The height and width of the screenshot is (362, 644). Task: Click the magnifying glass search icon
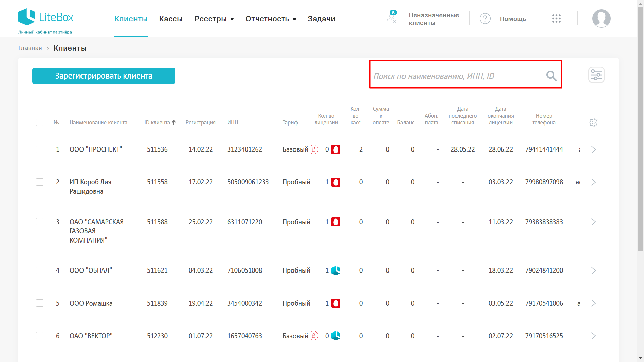551,76
